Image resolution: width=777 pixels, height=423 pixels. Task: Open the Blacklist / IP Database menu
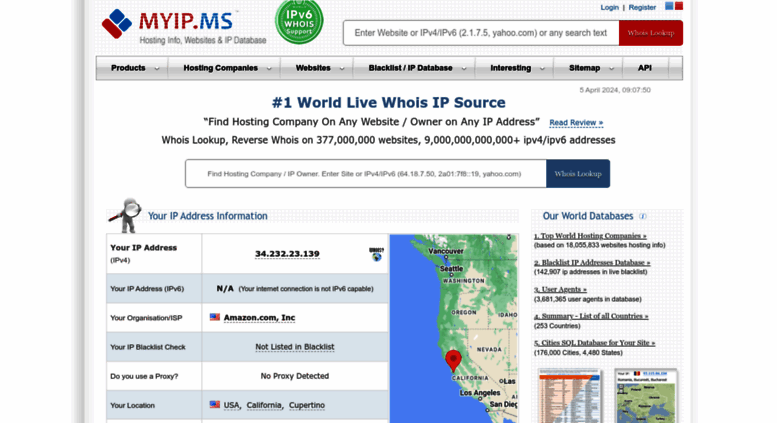410,68
